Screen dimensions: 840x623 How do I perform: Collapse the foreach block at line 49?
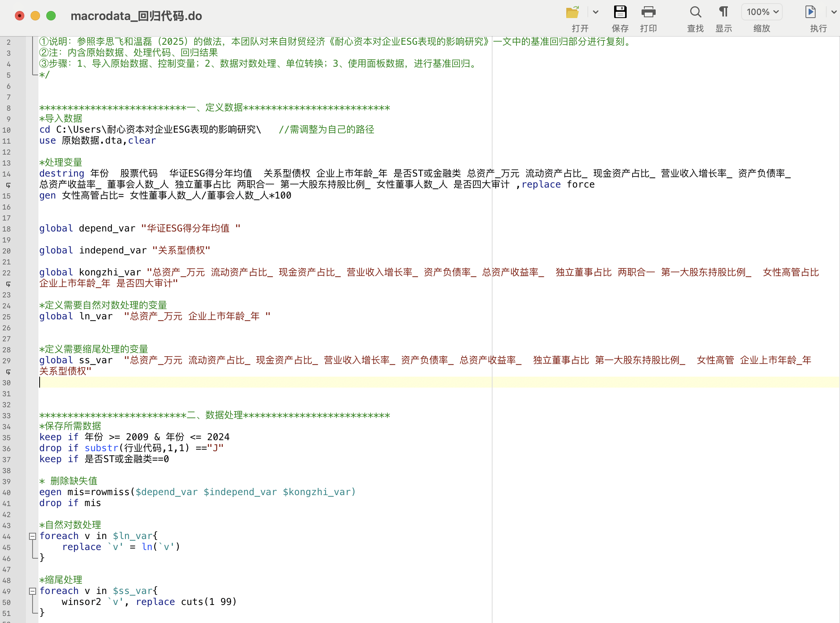pos(33,591)
